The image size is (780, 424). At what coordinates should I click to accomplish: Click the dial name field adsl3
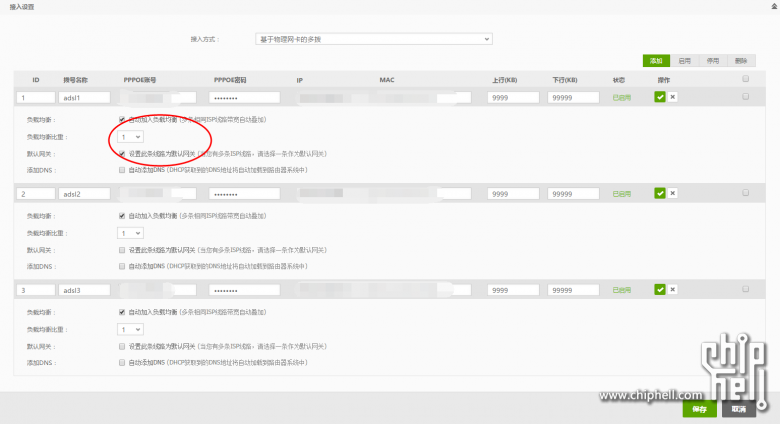click(x=84, y=290)
